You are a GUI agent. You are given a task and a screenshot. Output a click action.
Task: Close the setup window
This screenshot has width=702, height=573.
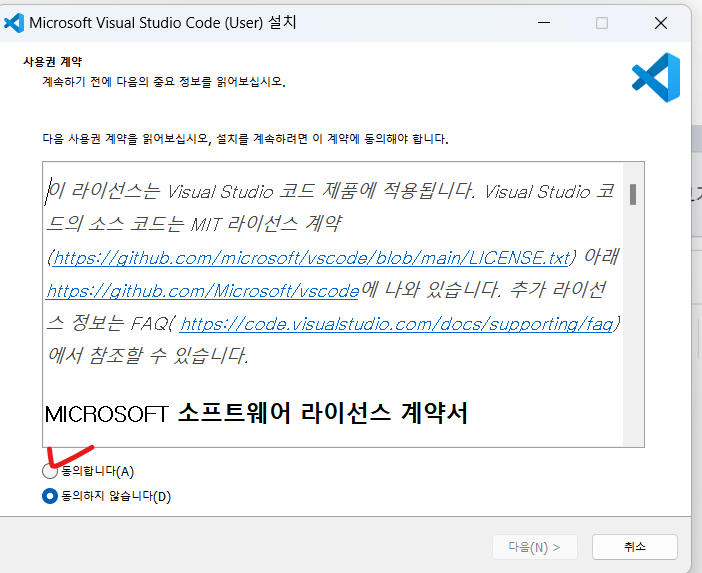click(661, 23)
